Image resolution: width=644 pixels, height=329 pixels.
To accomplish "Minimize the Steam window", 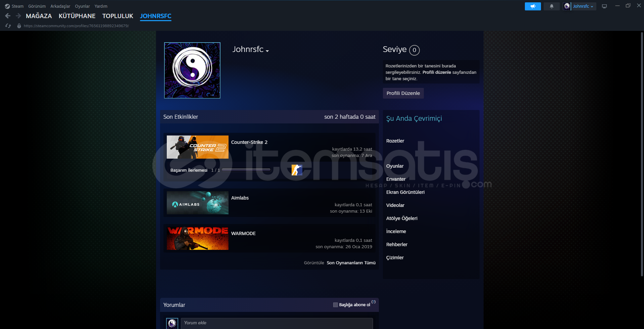I will (617, 6).
